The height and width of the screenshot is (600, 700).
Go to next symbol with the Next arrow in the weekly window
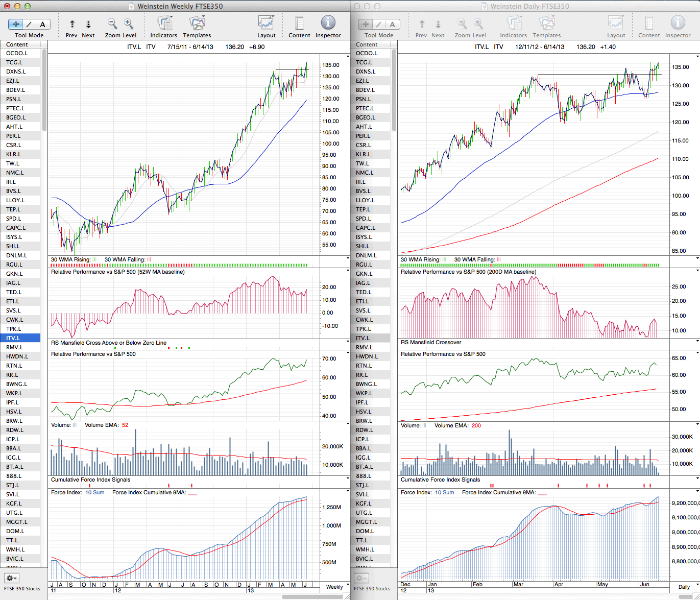click(88, 24)
